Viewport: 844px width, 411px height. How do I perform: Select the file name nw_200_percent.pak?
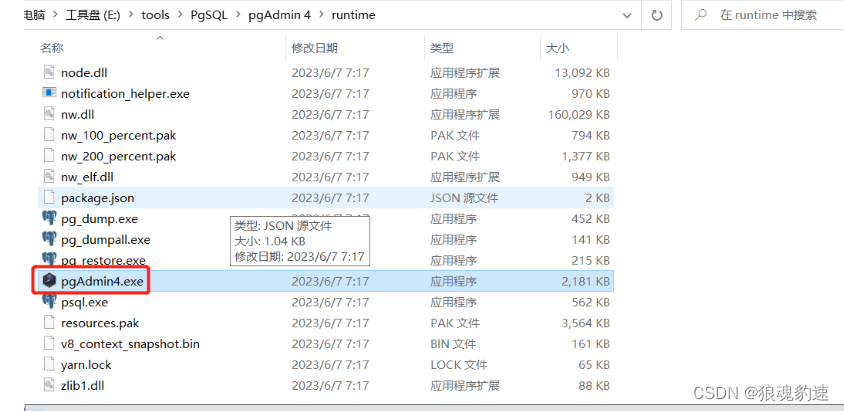pyautogui.click(x=118, y=157)
